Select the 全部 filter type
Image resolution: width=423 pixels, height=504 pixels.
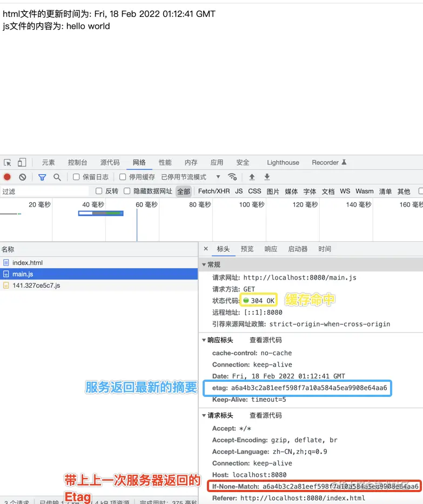[x=184, y=191]
